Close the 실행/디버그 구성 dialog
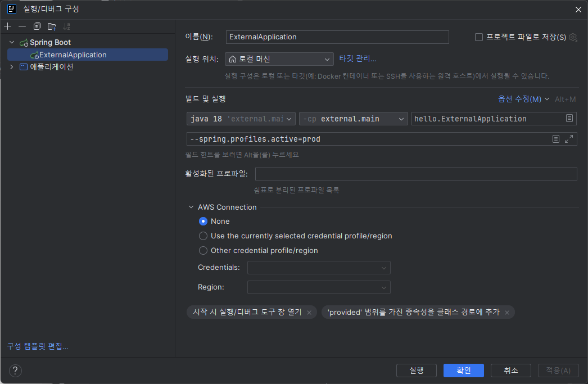Image resolution: width=588 pixels, height=384 pixels. point(578,10)
